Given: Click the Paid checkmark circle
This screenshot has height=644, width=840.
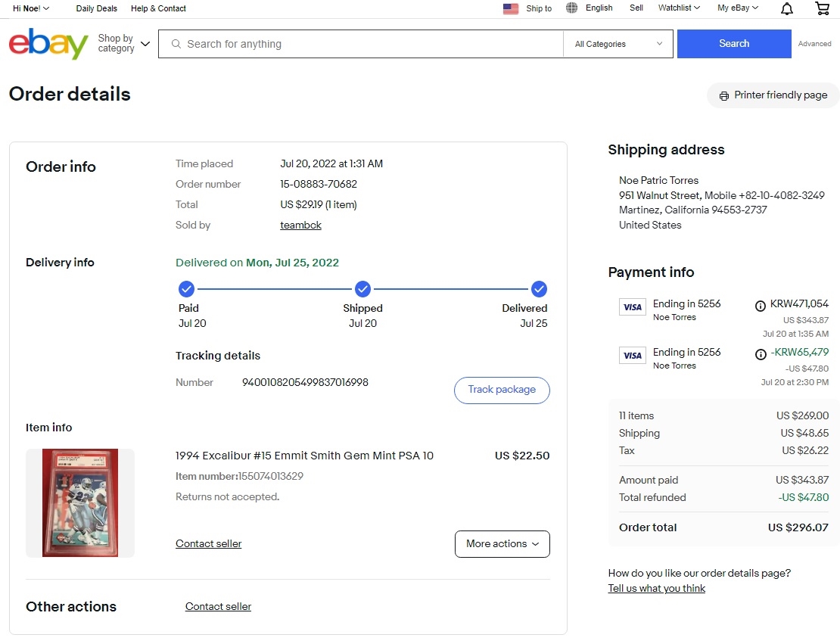Looking at the screenshot, I should (186, 289).
